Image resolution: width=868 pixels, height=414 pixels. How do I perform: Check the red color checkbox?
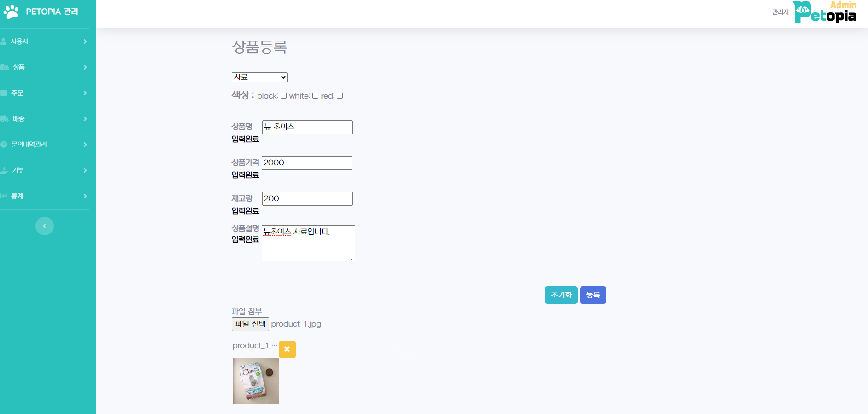[340, 96]
